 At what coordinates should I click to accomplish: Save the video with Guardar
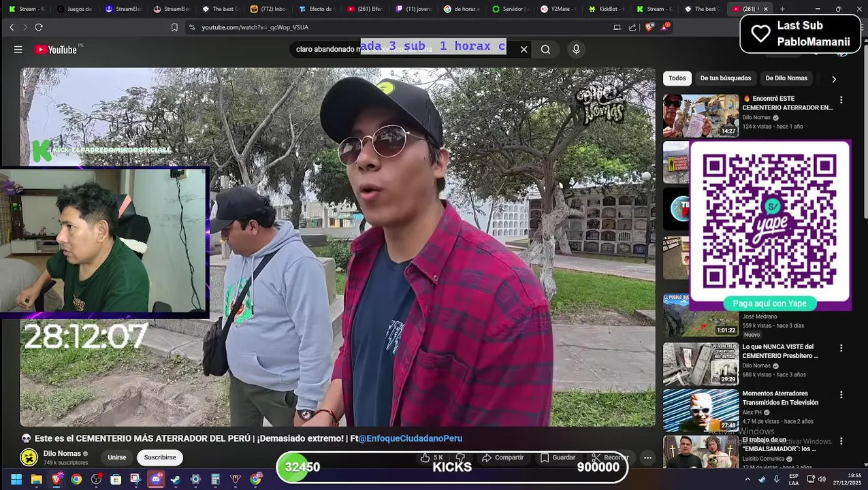[558, 458]
